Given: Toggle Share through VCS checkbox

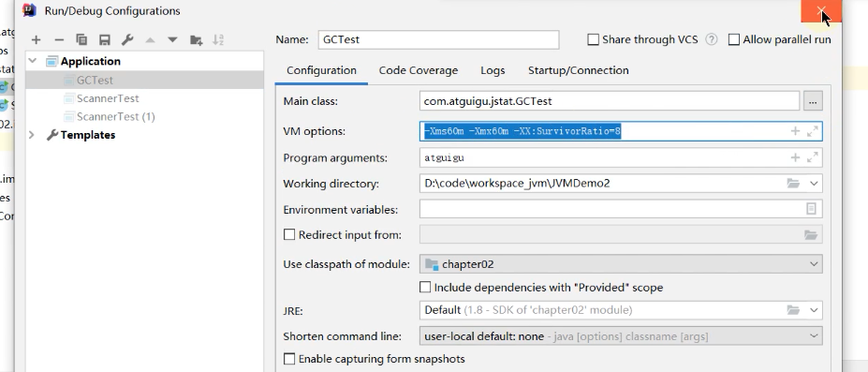Looking at the screenshot, I should click(x=593, y=40).
